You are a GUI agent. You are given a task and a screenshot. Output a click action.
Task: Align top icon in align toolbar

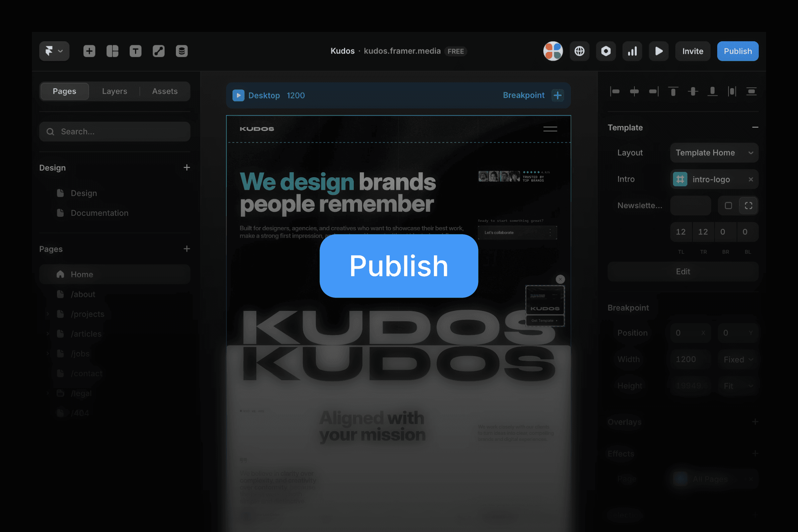pos(673,91)
